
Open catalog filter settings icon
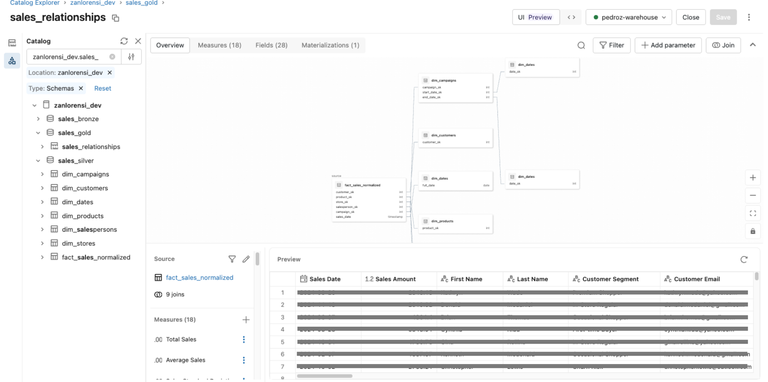click(131, 57)
